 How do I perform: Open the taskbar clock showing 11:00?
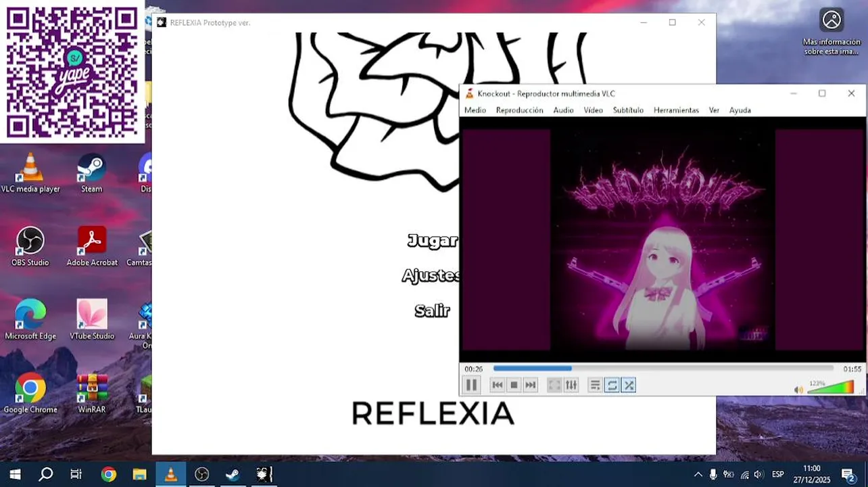coord(812,474)
